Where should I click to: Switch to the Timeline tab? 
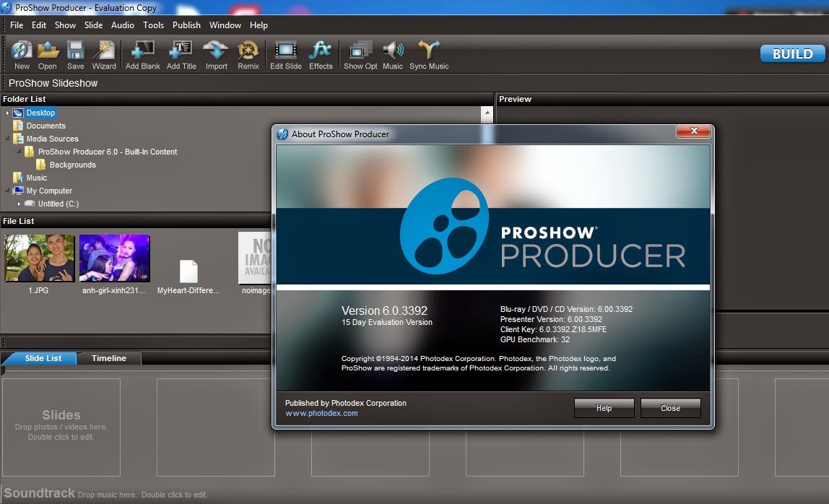109,358
